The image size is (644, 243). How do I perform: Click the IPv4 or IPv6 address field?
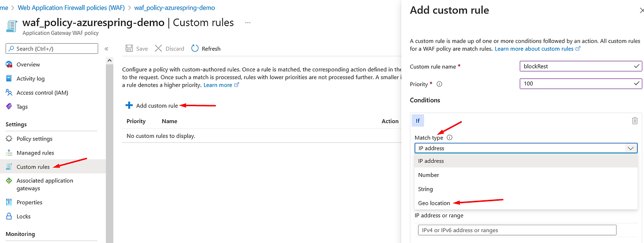coord(517,230)
